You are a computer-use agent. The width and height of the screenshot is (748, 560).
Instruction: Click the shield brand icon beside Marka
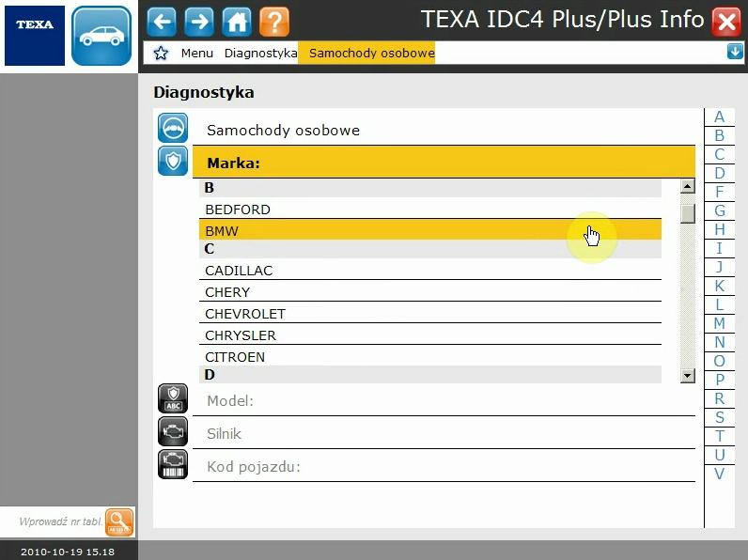(x=173, y=161)
